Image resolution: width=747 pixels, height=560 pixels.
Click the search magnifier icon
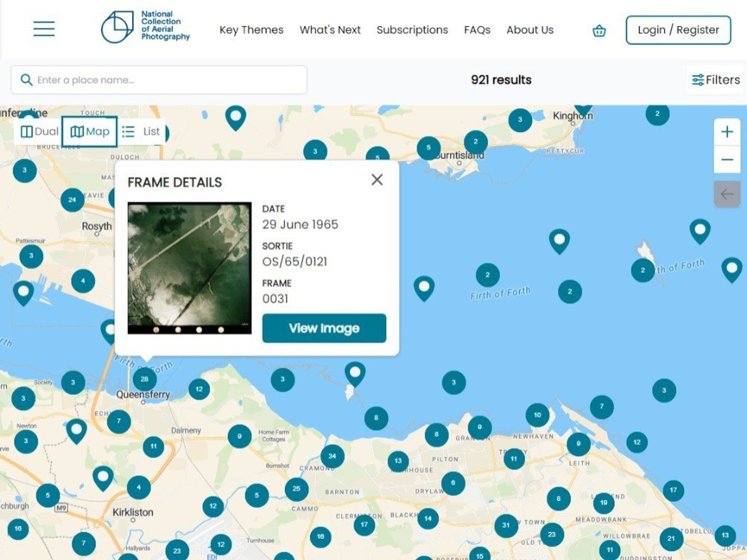point(26,79)
